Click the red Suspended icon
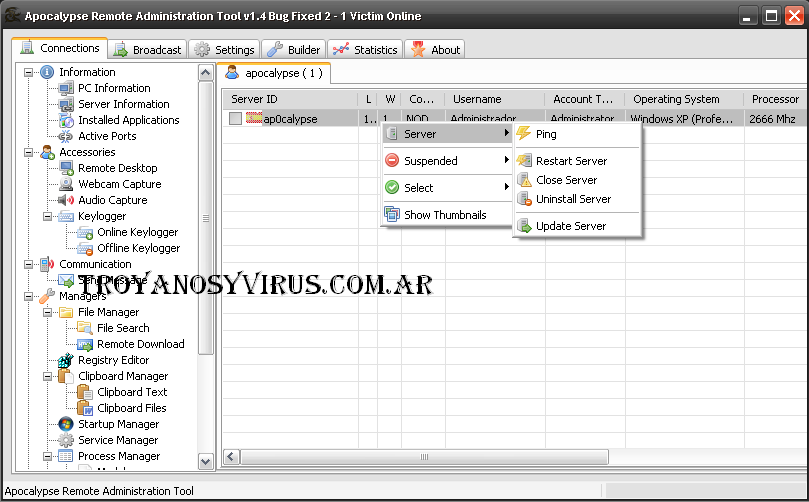Viewport: 809px width, 502px height. coord(392,160)
